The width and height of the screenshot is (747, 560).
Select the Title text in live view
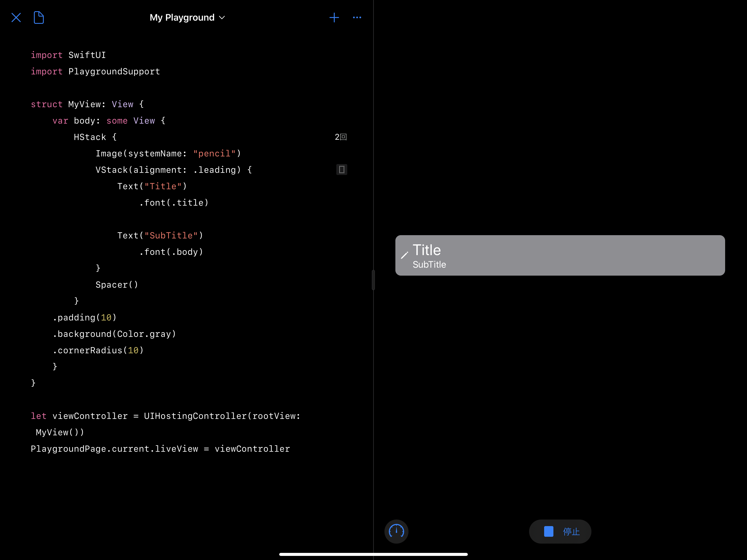427,250
